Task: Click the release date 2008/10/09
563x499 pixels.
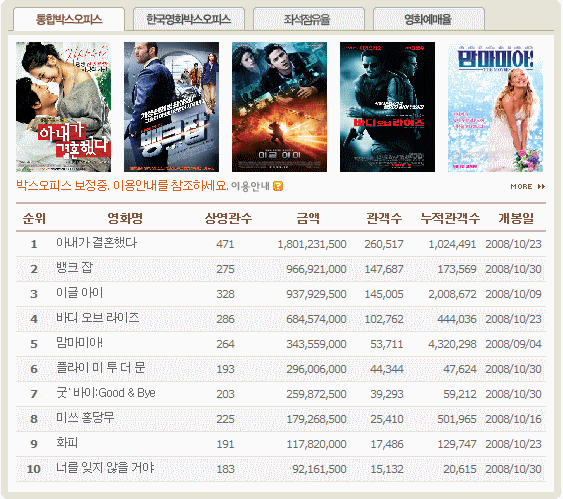Action: [x=513, y=294]
